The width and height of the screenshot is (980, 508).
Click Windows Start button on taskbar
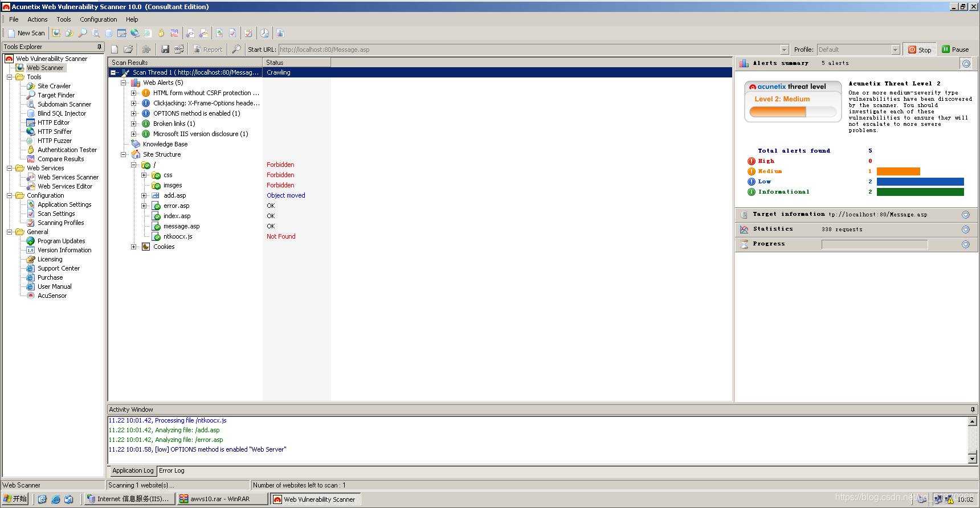click(15, 499)
